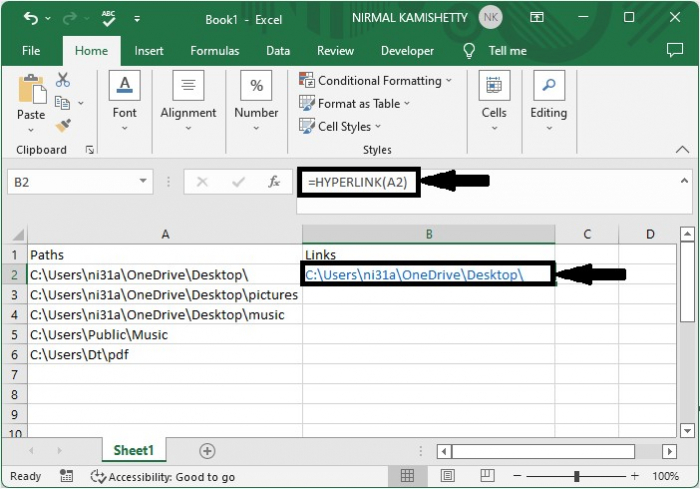Collapse the ribbon with the chevron
This screenshot has width=700, height=489.
(x=682, y=150)
